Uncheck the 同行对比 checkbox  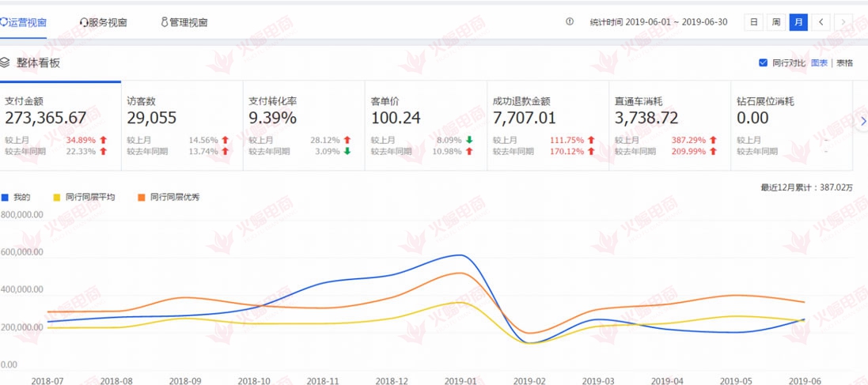click(763, 63)
